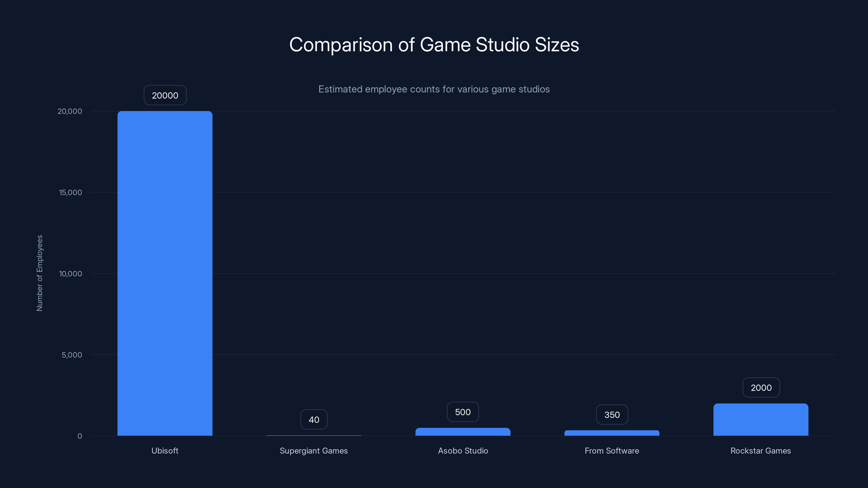868x488 pixels.
Task: Select the Asobo Studio bar
Action: [463, 432]
